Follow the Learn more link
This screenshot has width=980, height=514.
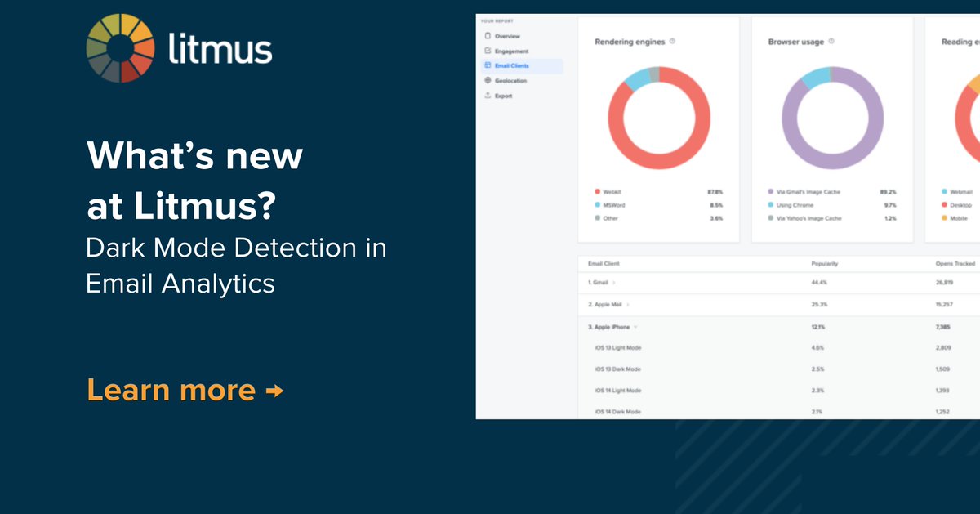point(185,391)
